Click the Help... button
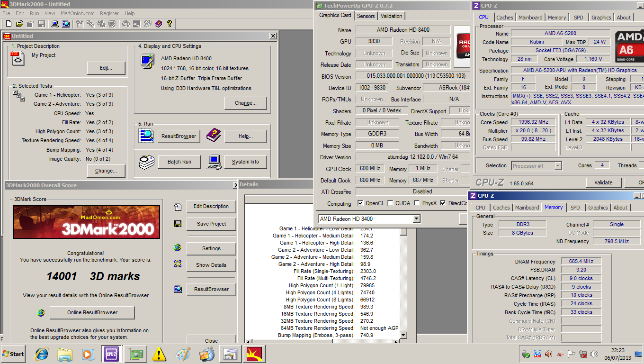Image resolution: width=644 pixels, height=364 pixels. pyautogui.click(x=246, y=136)
